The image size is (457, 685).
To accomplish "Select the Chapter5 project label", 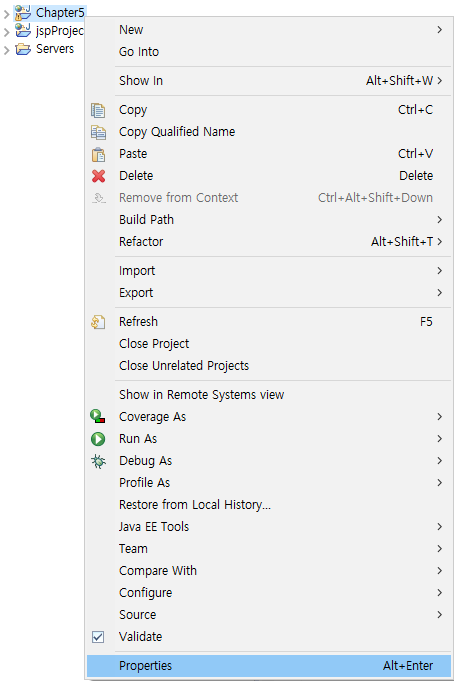I will pos(60,13).
